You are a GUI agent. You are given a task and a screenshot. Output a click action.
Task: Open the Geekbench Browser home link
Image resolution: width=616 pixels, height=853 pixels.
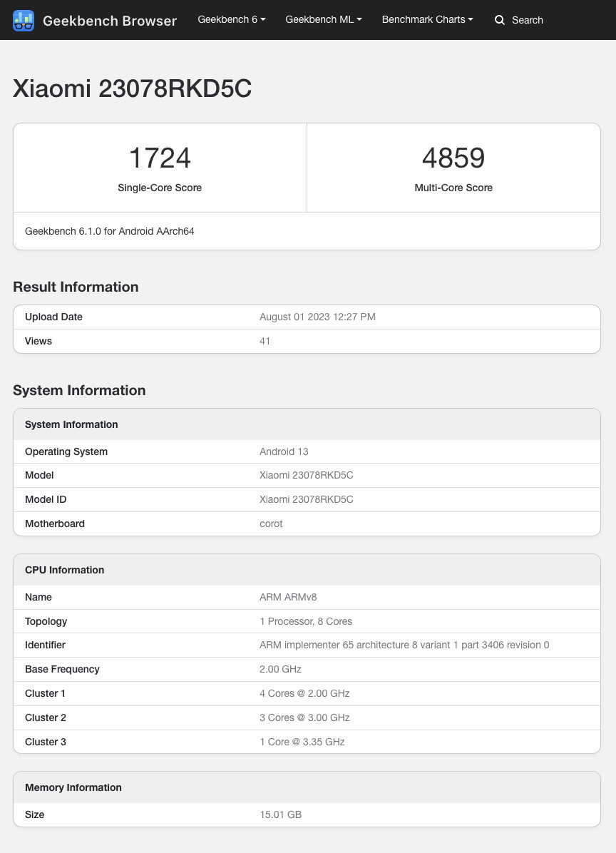pyautogui.click(x=109, y=21)
